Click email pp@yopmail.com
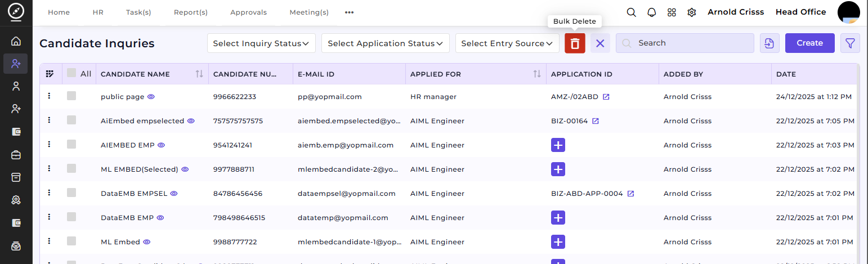868x264 pixels. [x=329, y=97]
